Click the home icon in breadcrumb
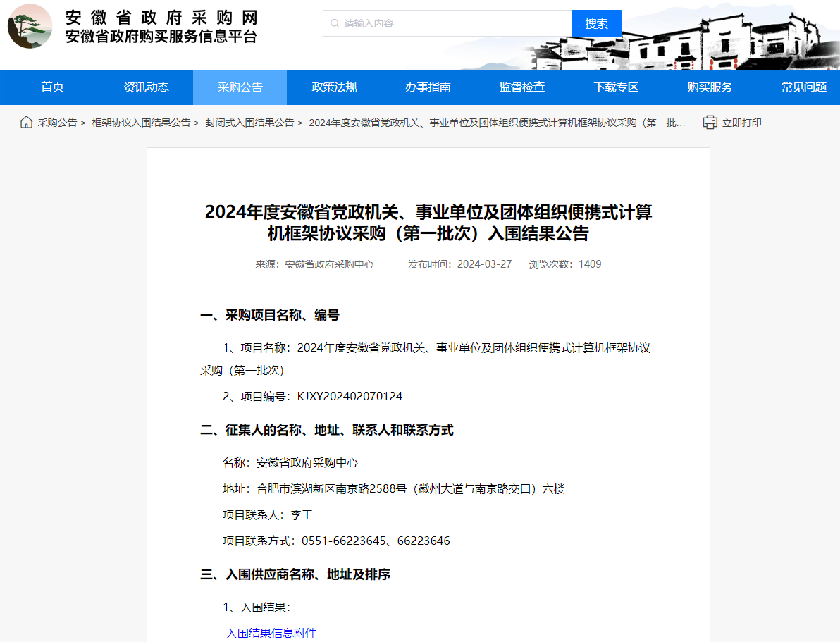This screenshot has width=840, height=642. click(26, 123)
